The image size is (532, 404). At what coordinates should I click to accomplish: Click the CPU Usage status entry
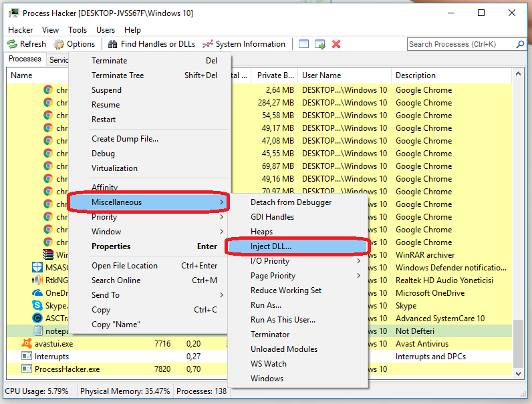(x=37, y=391)
